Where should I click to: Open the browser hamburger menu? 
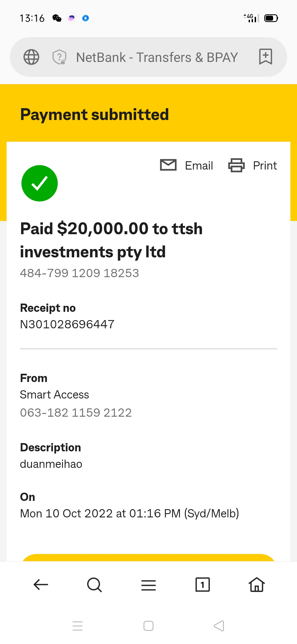click(x=148, y=585)
